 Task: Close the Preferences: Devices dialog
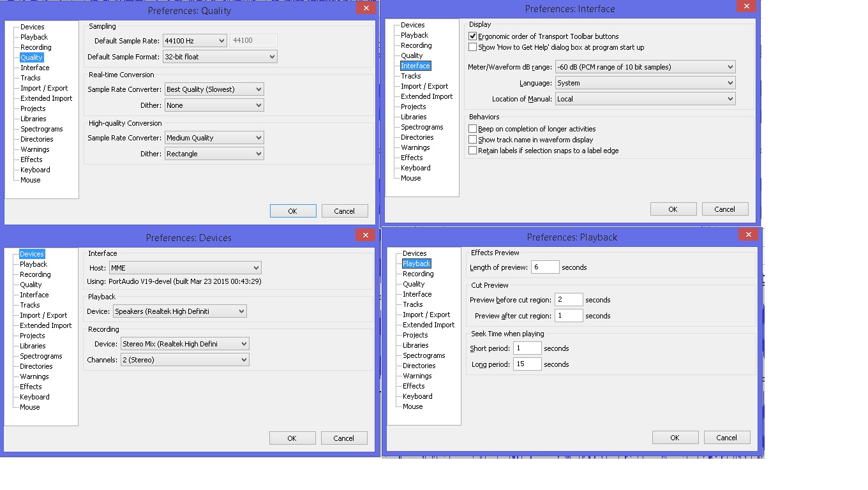tap(365, 235)
